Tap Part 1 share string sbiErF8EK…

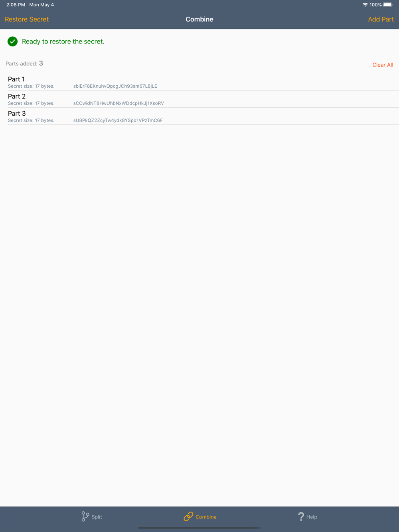[x=115, y=86]
